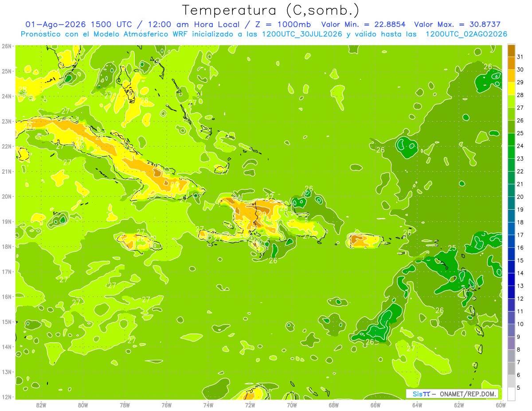
Task: Select the legend scale number 5
Action: pyautogui.click(x=519, y=388)
